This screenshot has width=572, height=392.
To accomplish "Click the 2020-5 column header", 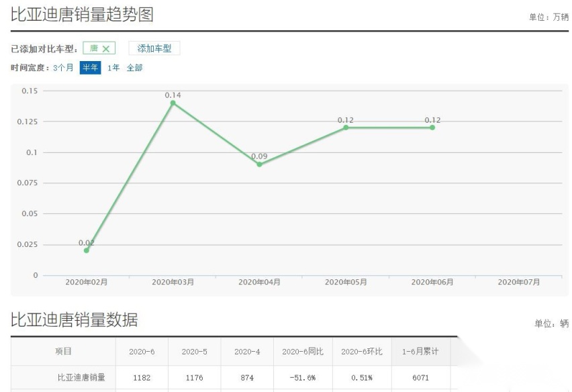I will 195,352.
